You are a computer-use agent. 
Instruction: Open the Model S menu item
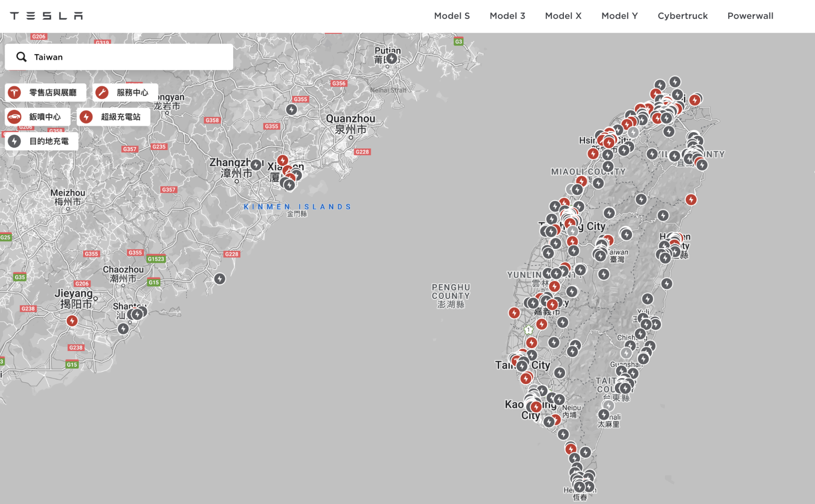pyautogui.click(x=452, y=16)
